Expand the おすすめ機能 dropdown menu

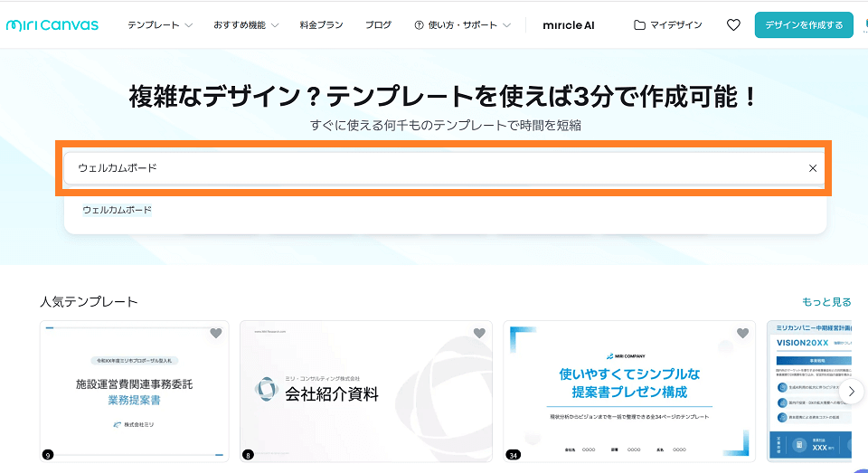(x=246, y=24)
